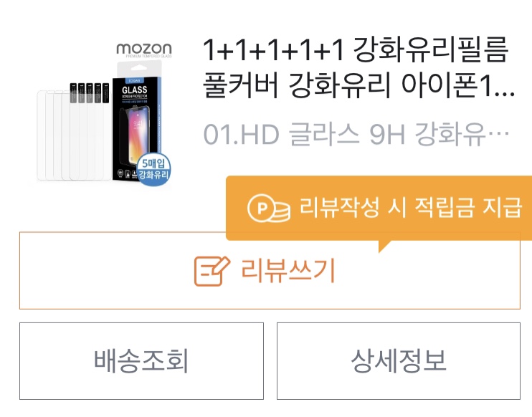Tap the stacked clear glass film sheets
Viewport: 532px width, 417px height.
click(x=74, y=132)
